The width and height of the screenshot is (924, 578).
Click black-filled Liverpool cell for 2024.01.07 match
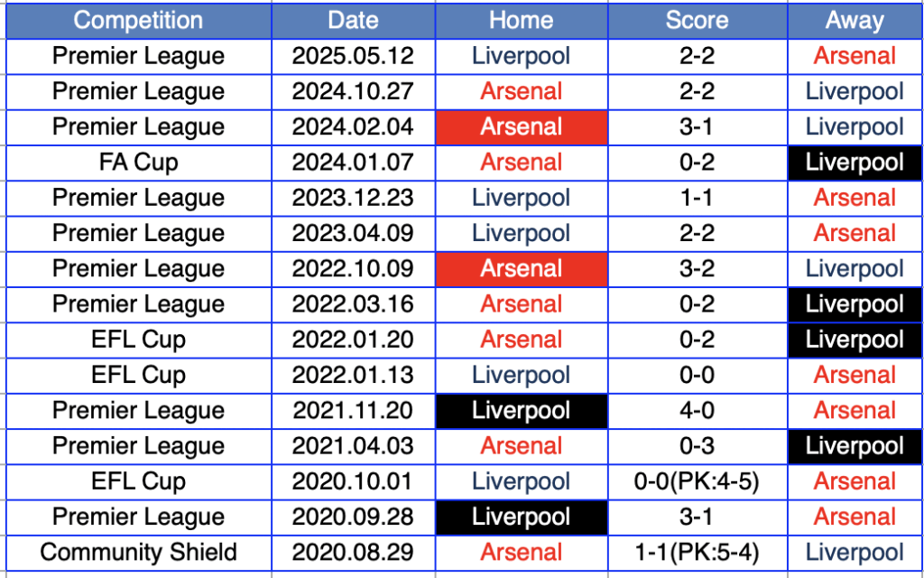click(x=855, y=163)
